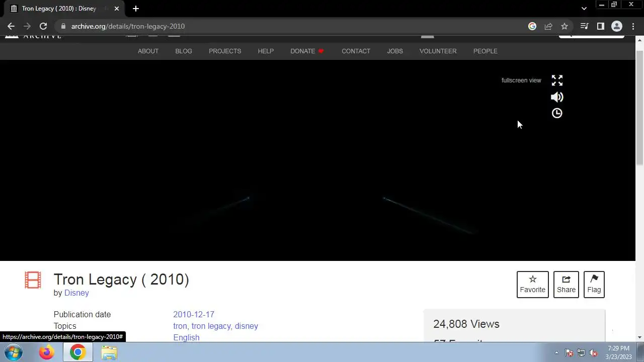Mute the video player volume icon
Image resolution: width=644 pixels, height=362 pixels.
557,97
